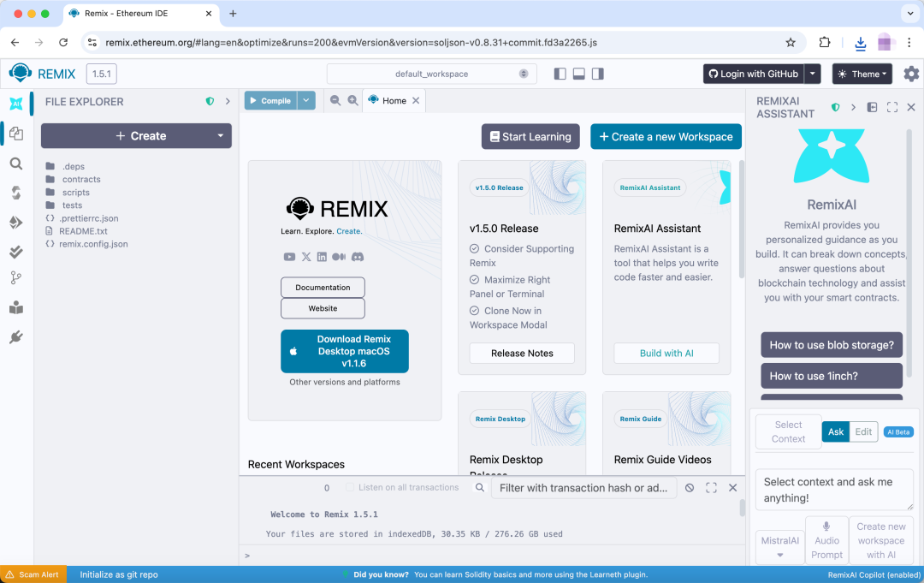Open the Learneth tutorials icon

coord(16,307)
